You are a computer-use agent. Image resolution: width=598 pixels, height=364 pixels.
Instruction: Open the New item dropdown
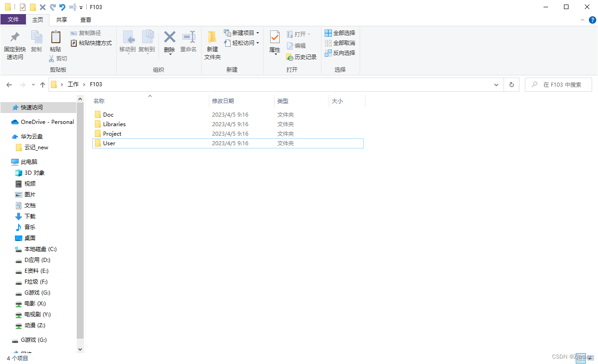tap(242, 33)
